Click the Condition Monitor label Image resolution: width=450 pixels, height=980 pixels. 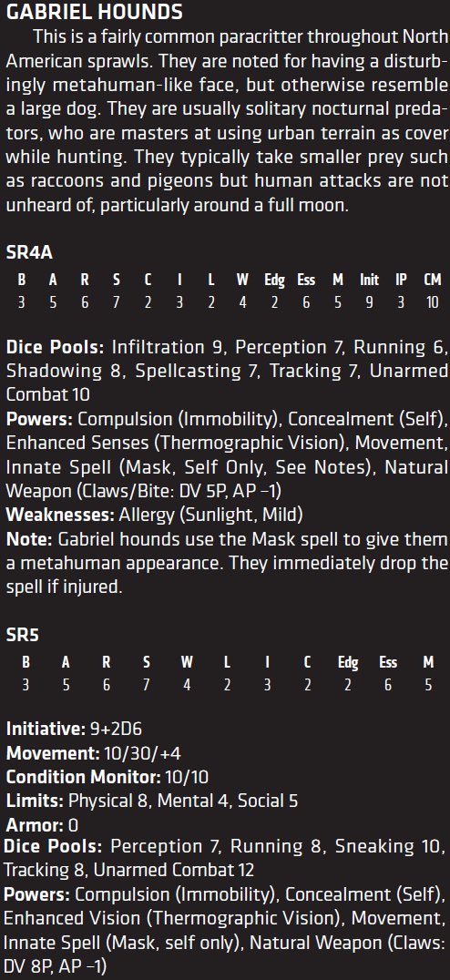click(x=84, y=777)
